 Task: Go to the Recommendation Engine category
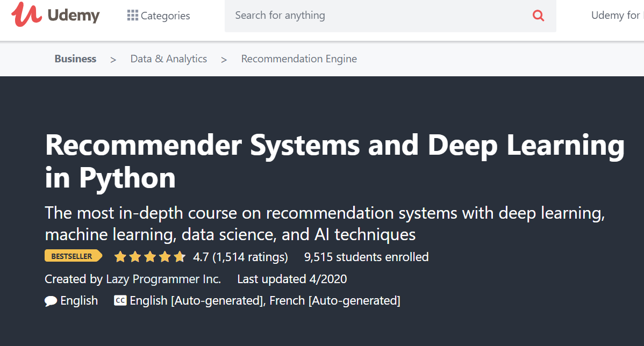(x=299, y=59)
